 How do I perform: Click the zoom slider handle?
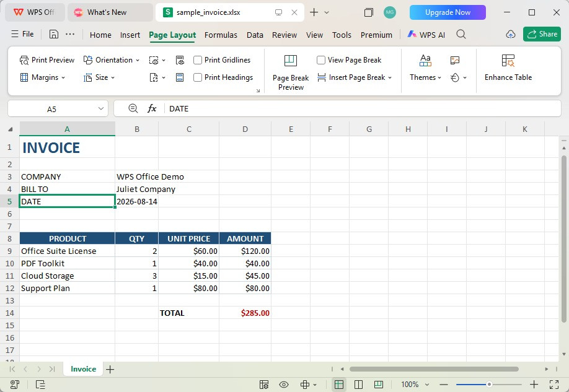tap(489, 385)
